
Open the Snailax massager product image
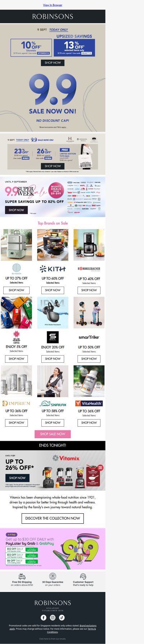[x=53, y=381]
